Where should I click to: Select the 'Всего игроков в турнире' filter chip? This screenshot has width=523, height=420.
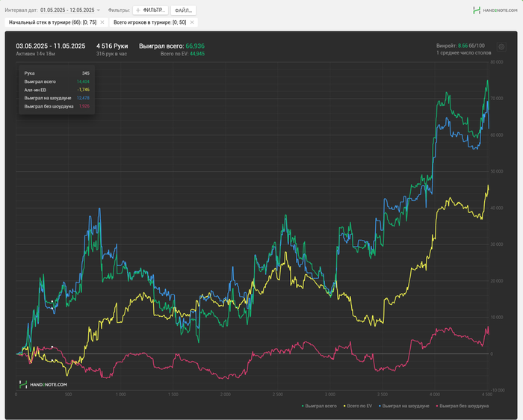(149, 22)
